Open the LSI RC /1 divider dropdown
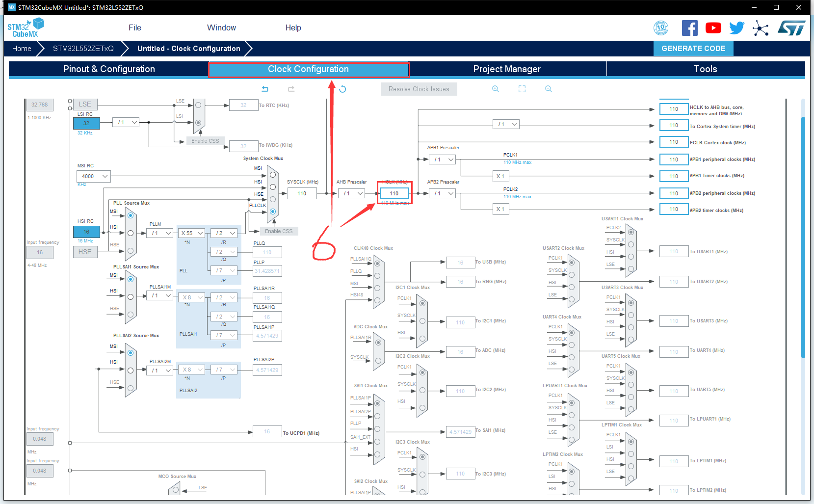 [x=126, y=122]
